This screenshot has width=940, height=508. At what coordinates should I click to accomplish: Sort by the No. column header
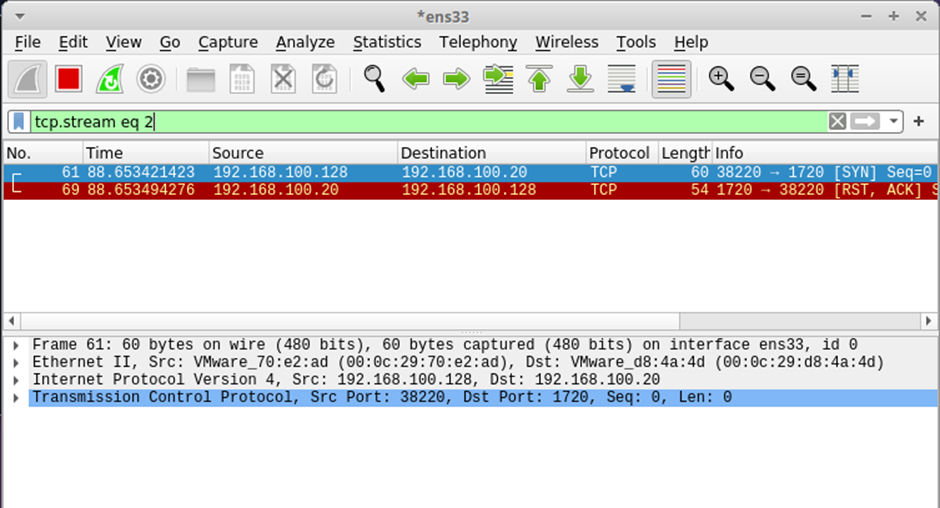43,153
